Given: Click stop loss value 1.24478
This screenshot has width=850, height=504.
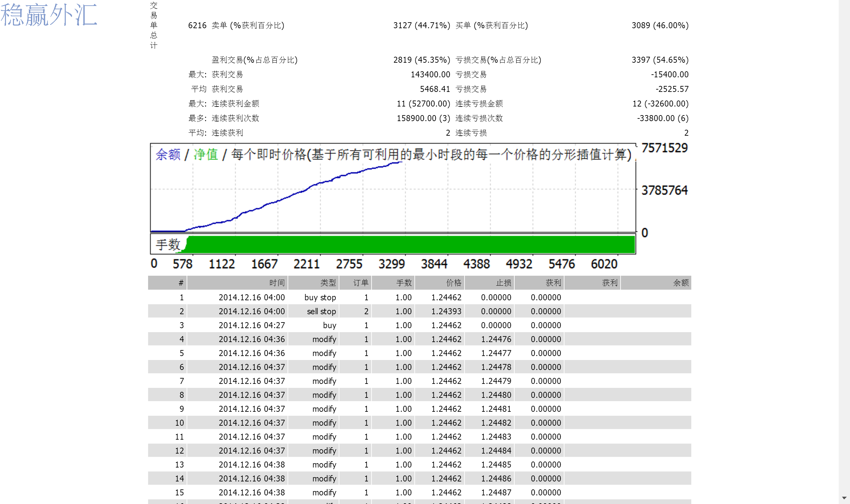Looking at the screenshot, I should (496, 367).
